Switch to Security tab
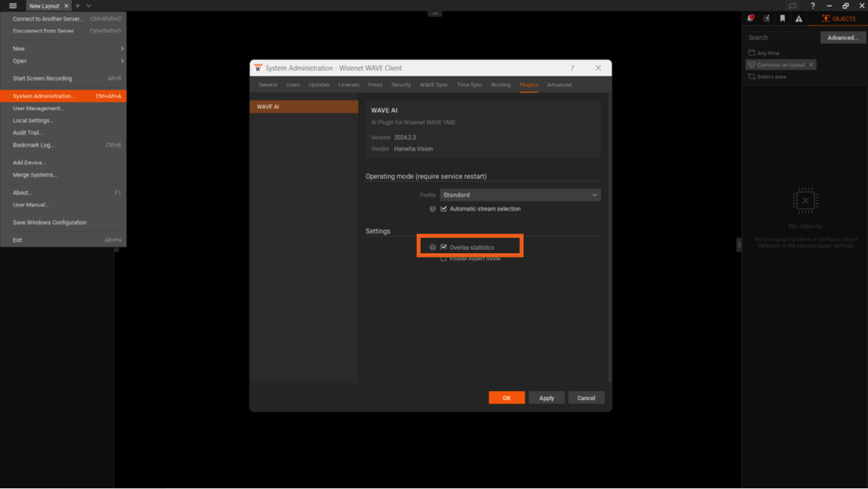 [x=401, y=85]
